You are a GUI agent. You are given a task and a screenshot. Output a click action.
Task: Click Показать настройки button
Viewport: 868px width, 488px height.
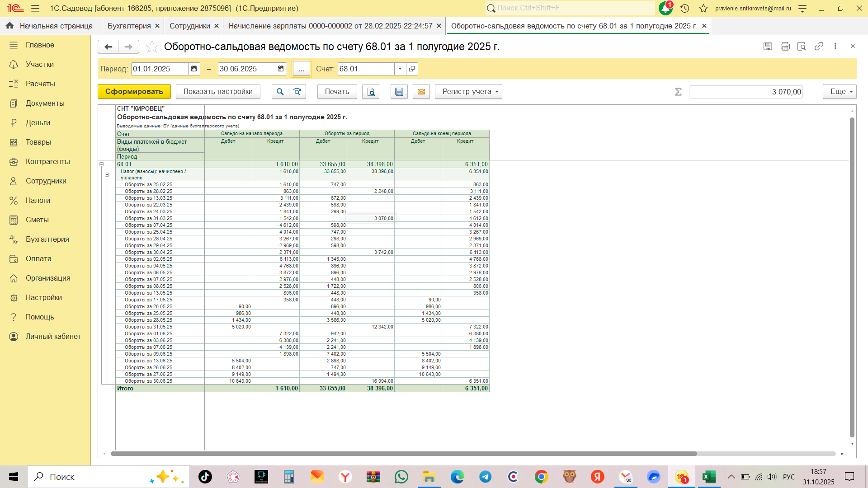[218, 92]
